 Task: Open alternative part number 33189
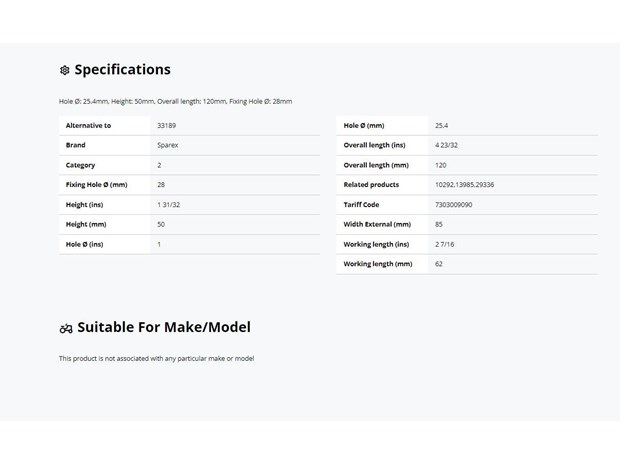(166, 125)
